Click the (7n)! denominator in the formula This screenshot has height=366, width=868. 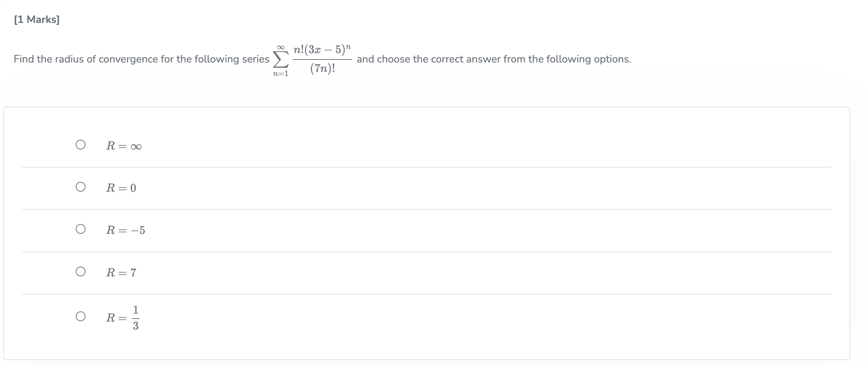322,69
